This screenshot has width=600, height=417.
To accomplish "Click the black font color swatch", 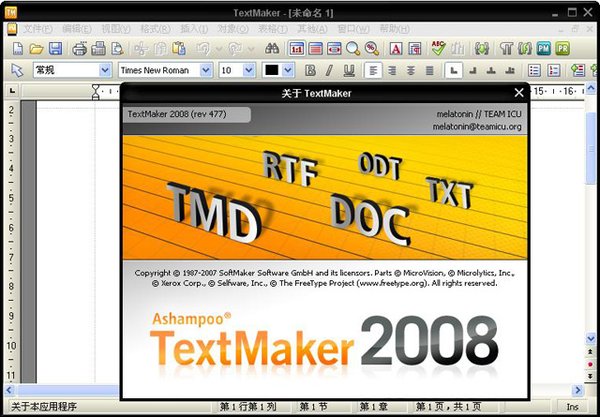I will tap(272, 70).
